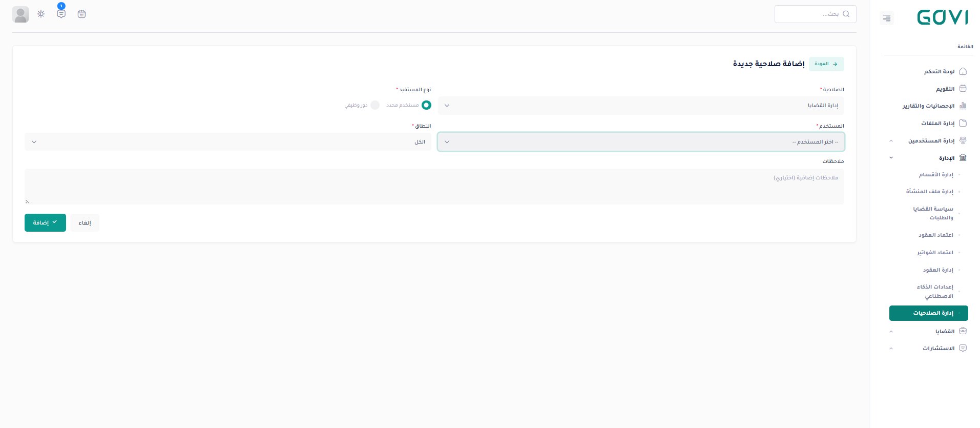Image resolution: width=980 pixels, height=428 pixels.
Task: Open the user profile avatar
Action: click(20, 14)
